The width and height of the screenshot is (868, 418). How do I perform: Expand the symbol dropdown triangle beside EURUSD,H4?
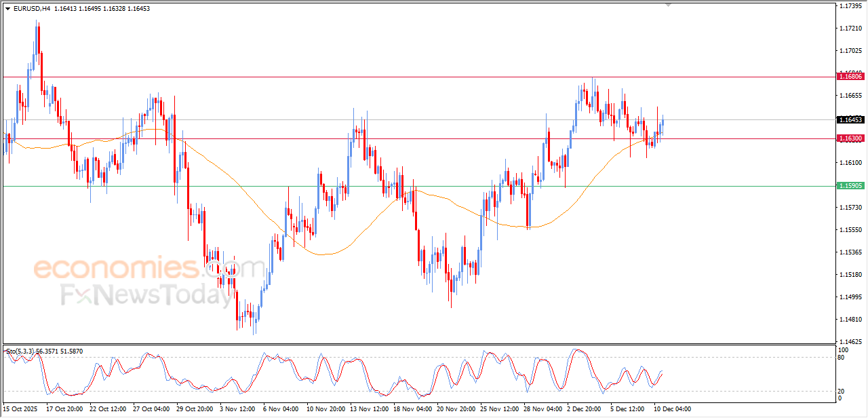point(9,9)
